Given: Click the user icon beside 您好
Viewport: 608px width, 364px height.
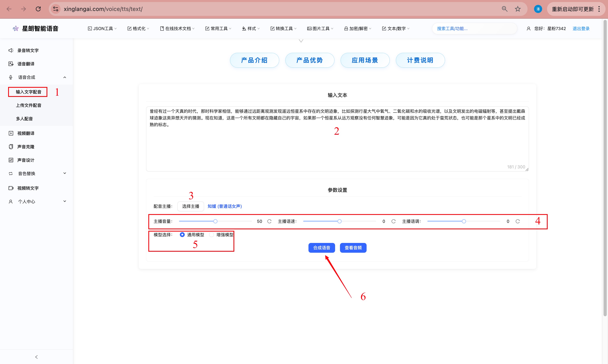Looking at the screenshot, I should [529, 28].
